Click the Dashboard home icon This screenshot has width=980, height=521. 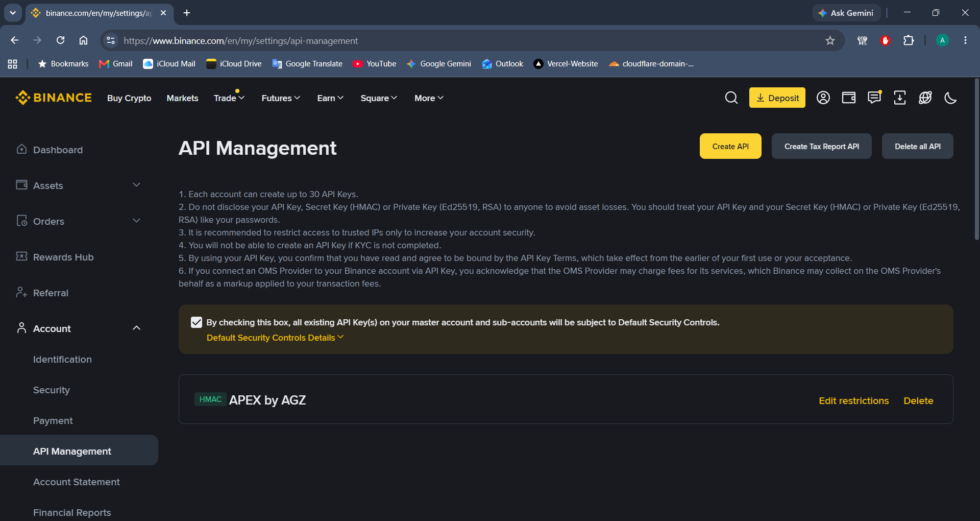tap(21, 149)
